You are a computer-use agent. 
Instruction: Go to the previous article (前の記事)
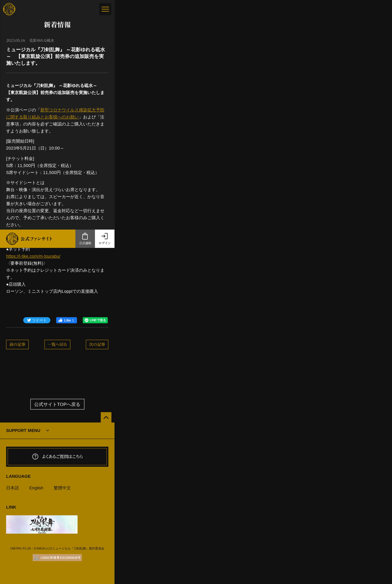17,344
